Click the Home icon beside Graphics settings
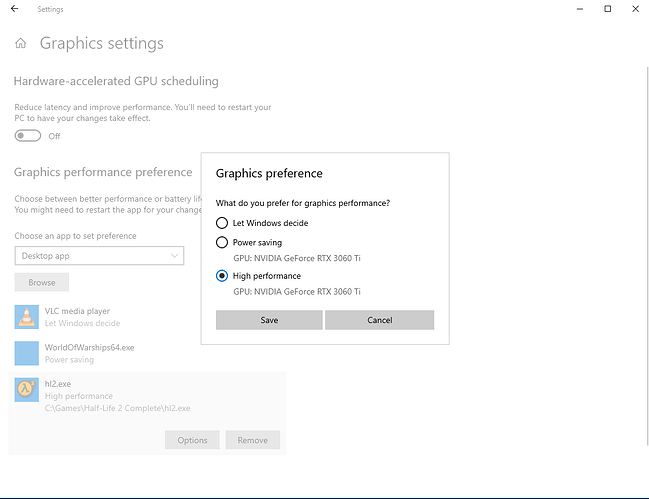This screenshot has width=649, height=499. 21,44
